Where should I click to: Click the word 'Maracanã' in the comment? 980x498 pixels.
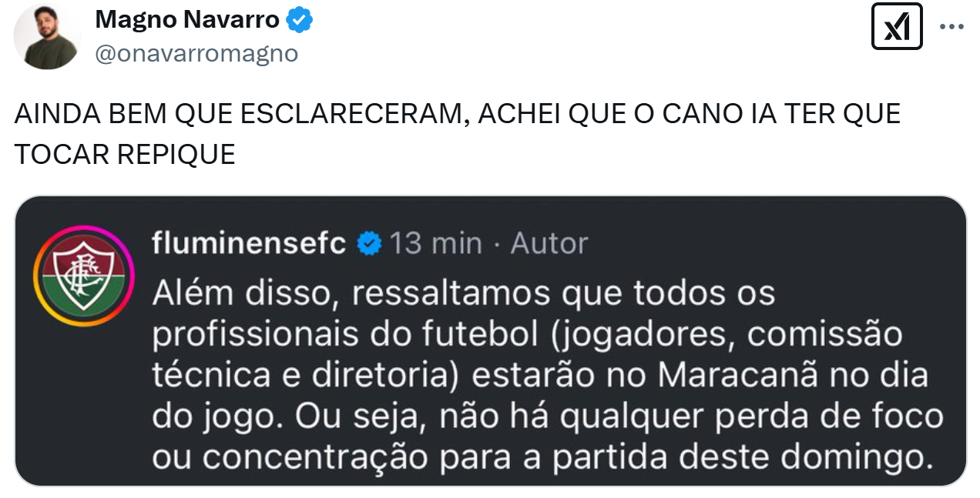coord(723,376)
